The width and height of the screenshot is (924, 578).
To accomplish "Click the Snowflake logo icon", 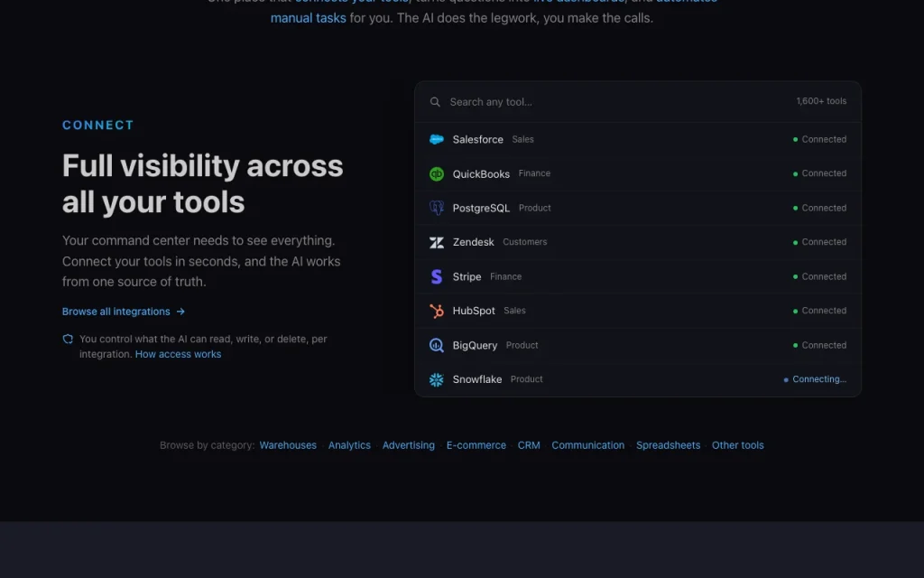I will pos(437,380).
